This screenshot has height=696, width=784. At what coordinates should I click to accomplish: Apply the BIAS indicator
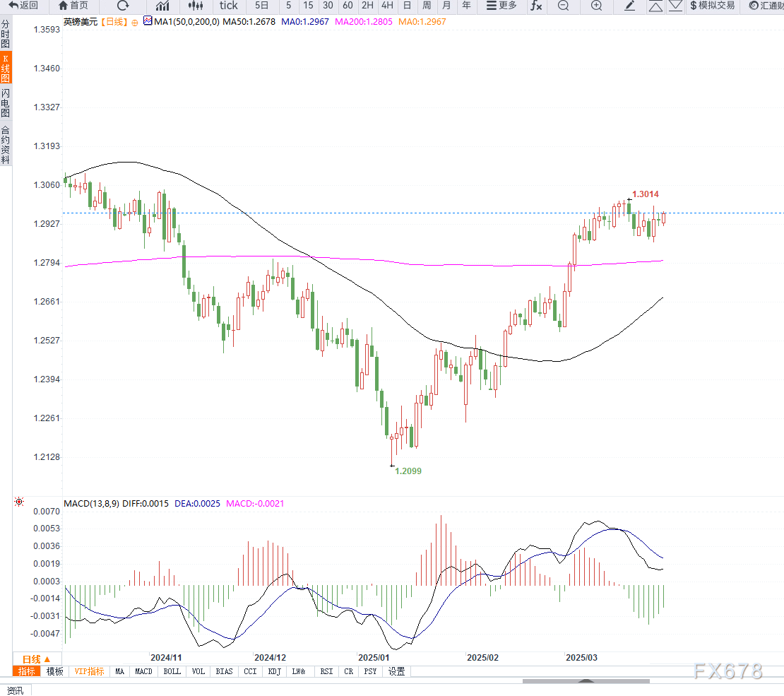224,671
